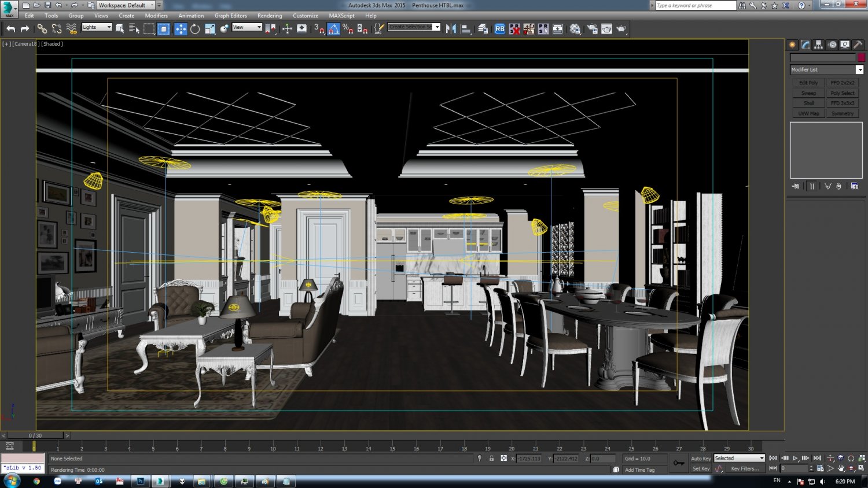Open the Rendering menu
The height and width of the screenshot is (488, 868).
click(x=270, y=16)
